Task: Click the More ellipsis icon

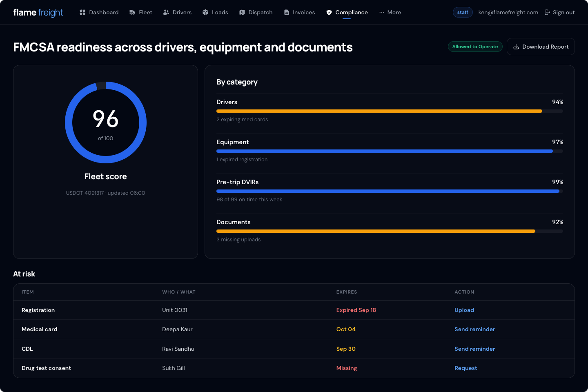Action: (382, 12)
